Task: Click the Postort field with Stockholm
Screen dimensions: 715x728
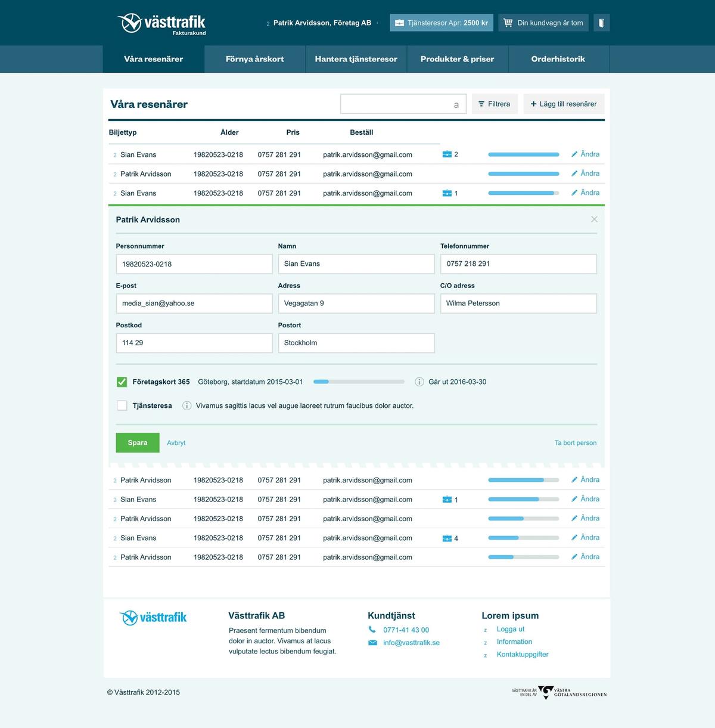Action: pyautogui.click(x=356, y=343)
